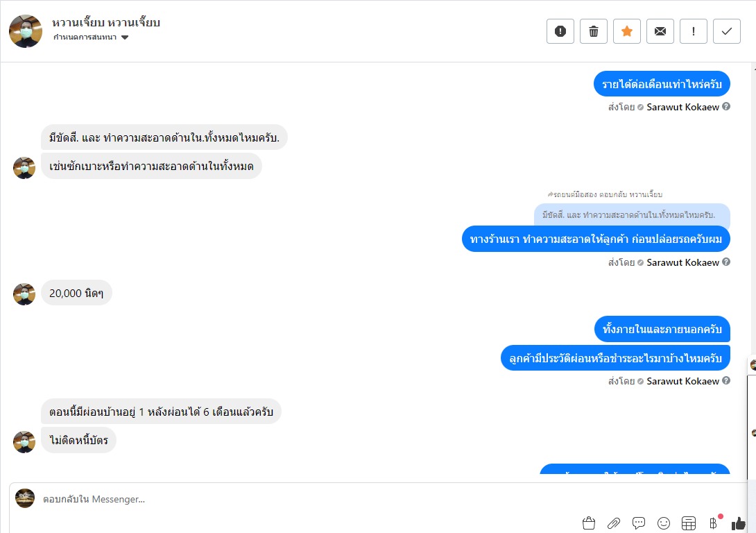Click the help icon beside first Sarawut Kokaew
This screenshot has width=756, height=533.
click(726, 107)
